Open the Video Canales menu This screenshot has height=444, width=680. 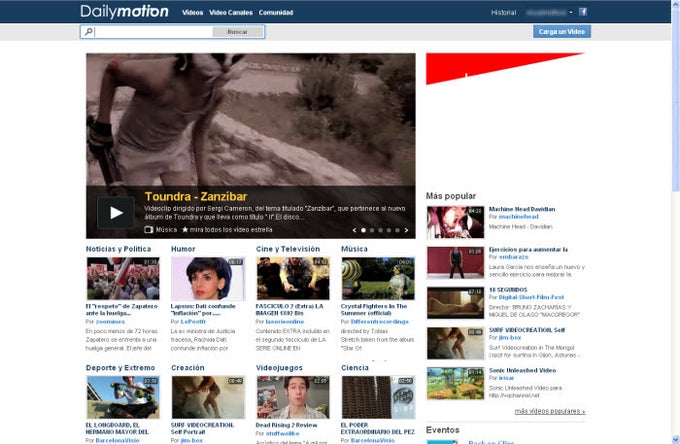coord(231,13)
